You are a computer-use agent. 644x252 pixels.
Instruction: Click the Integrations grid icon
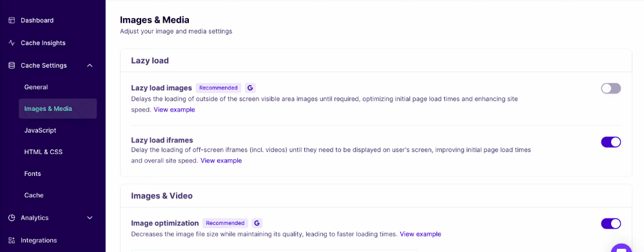[12, 240]
